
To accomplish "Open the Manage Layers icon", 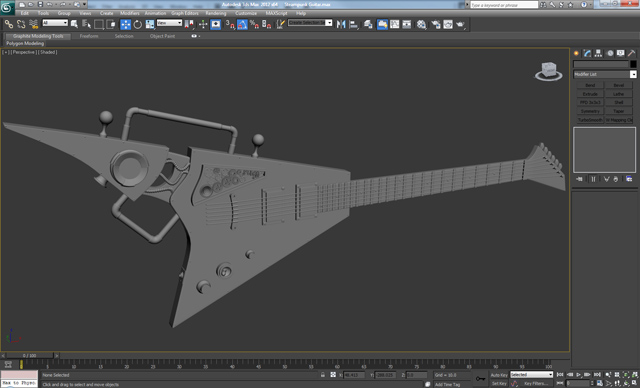I will (368, 24).
